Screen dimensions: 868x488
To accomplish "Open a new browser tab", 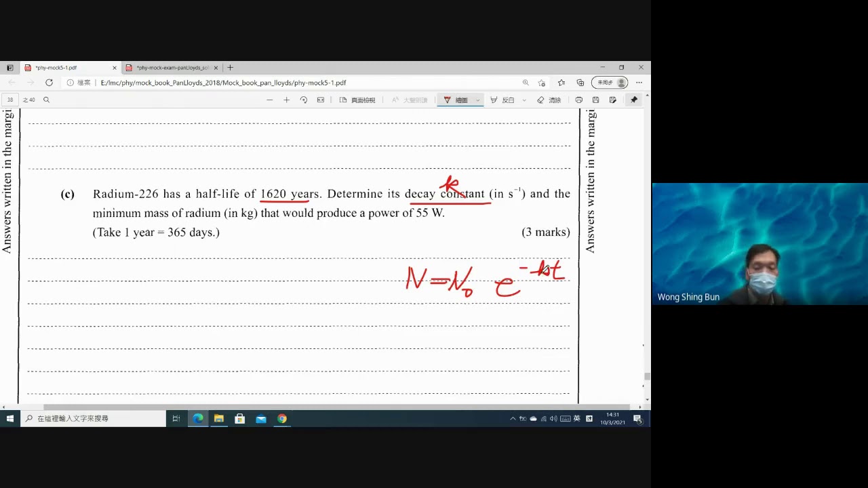I will coord(231,68).
